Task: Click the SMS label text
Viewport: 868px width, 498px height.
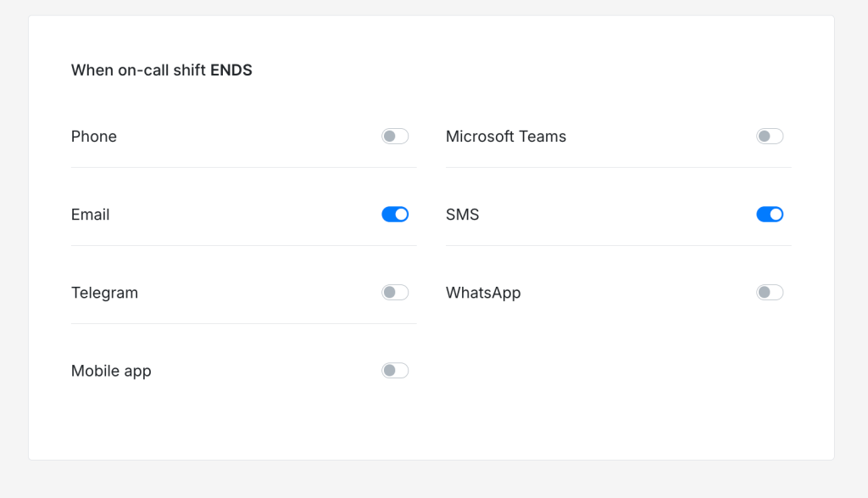Action: pyautogui.click(x=463, y=215)
